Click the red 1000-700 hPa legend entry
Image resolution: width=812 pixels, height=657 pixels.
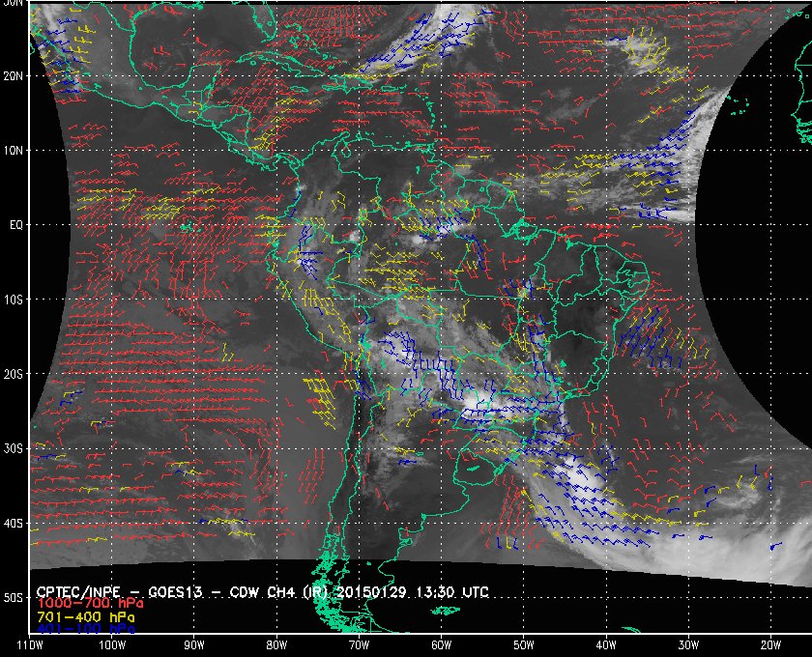(x=90, y=604)
